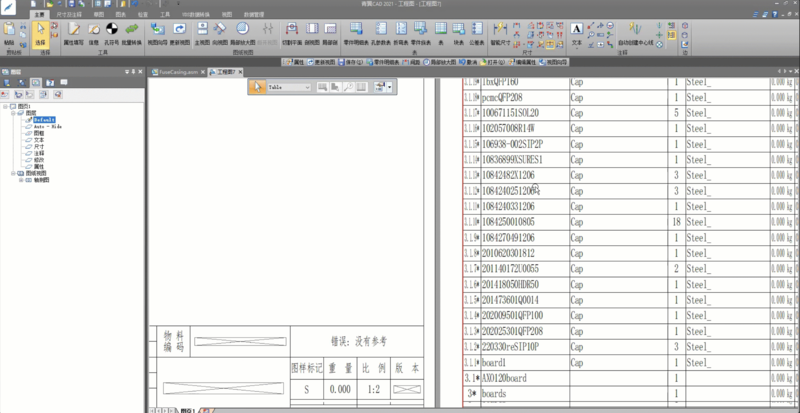
Task: Insert a 主视图 main view
Action: tap(201, 33)
